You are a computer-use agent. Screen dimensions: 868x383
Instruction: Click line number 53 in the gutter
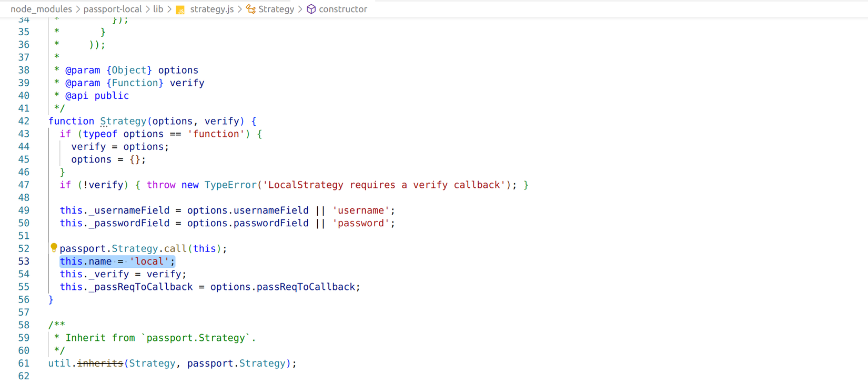point(24,261)
